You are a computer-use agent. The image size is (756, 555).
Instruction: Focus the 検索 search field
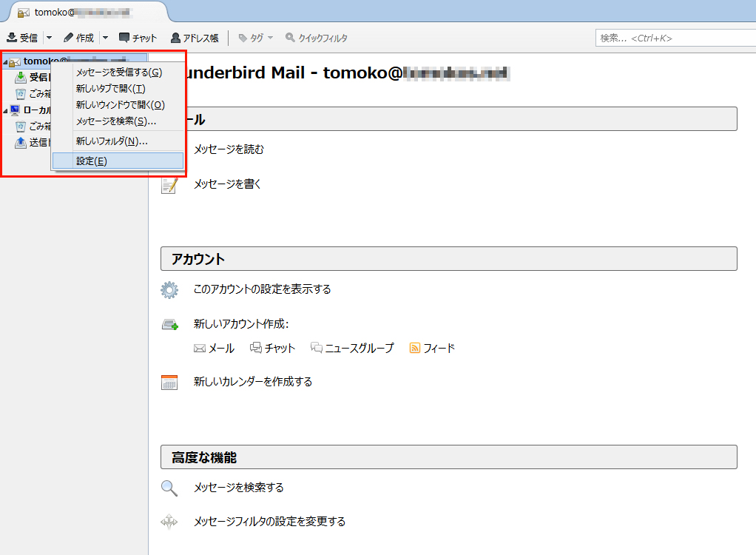(x=675, y=38)
